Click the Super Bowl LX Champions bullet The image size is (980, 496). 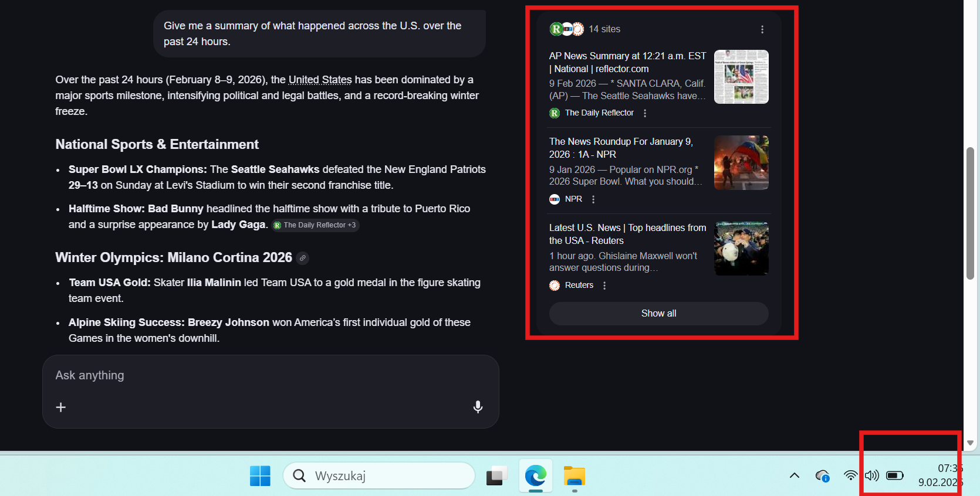click(x=277, y=177)
